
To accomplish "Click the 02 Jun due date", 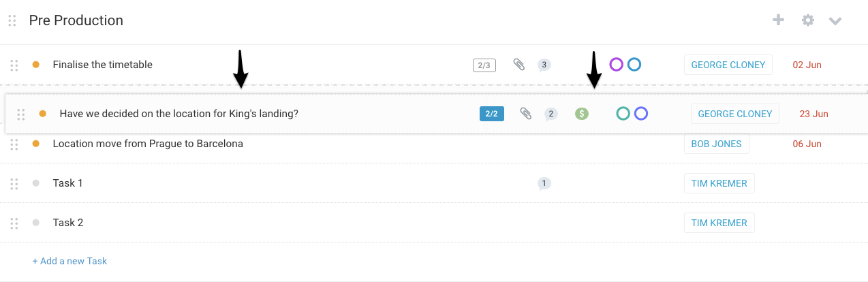I will [x=807, y=65].
